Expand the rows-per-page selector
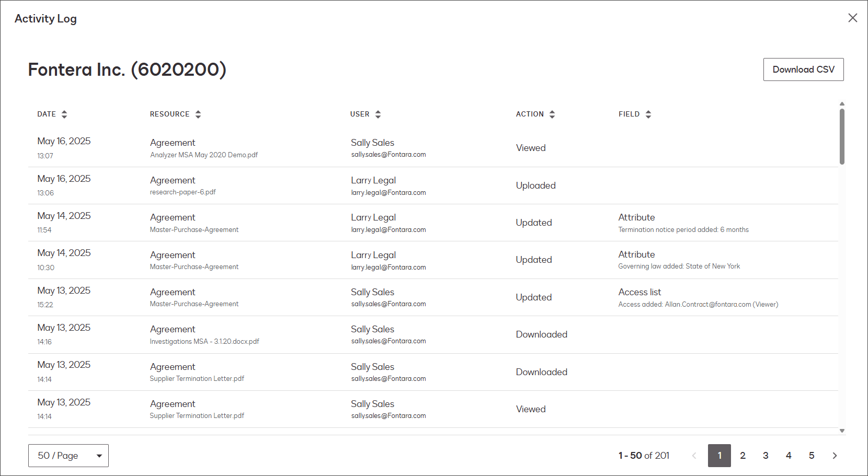868x476 pixels. [68, 455]
